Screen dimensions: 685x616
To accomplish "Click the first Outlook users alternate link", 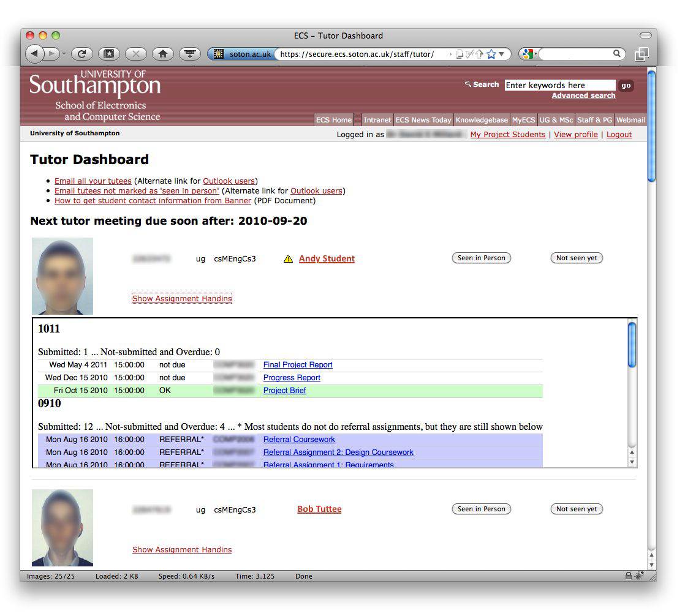I will click(229, 181).
